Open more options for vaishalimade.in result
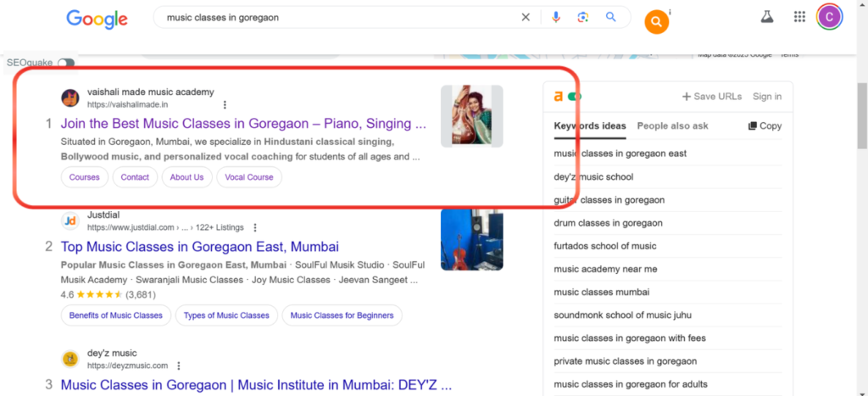Screen dimensions: 868x396 tap(225, 104)
